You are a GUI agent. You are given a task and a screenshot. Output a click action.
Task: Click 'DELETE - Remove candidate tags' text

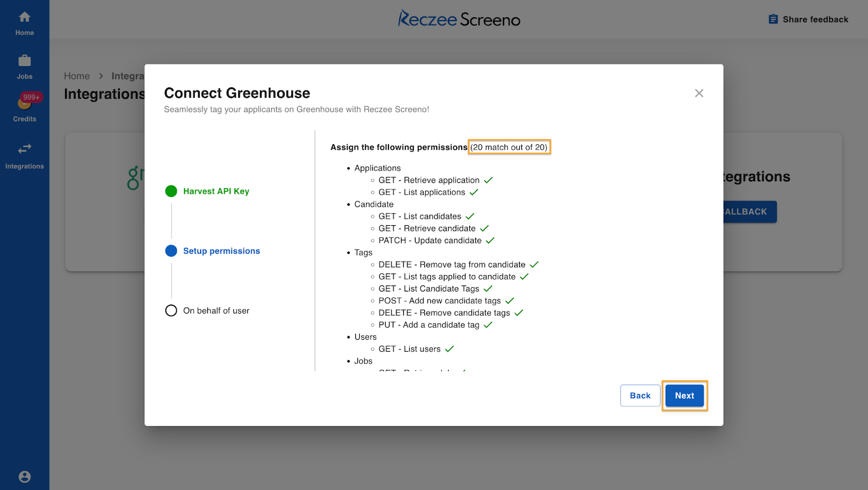444,313
